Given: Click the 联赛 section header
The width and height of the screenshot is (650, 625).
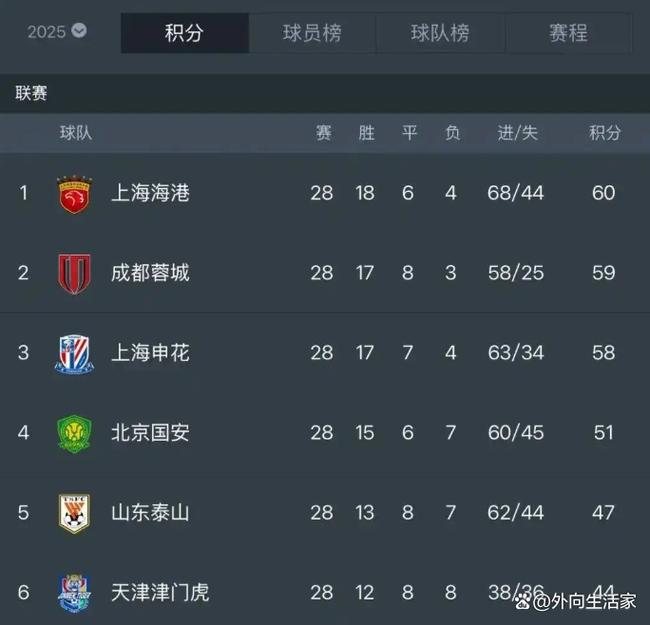Looking at the screenshot, I should tap(32, 94).
